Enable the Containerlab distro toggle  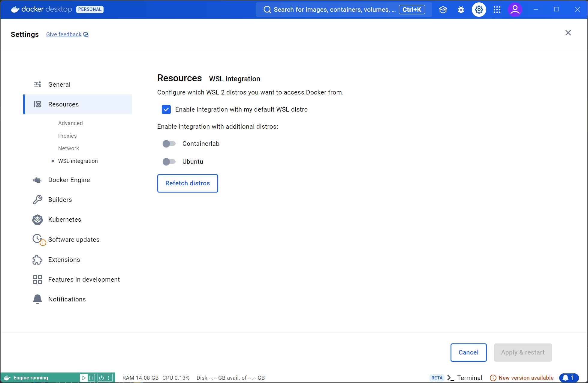tap(169, 144)
